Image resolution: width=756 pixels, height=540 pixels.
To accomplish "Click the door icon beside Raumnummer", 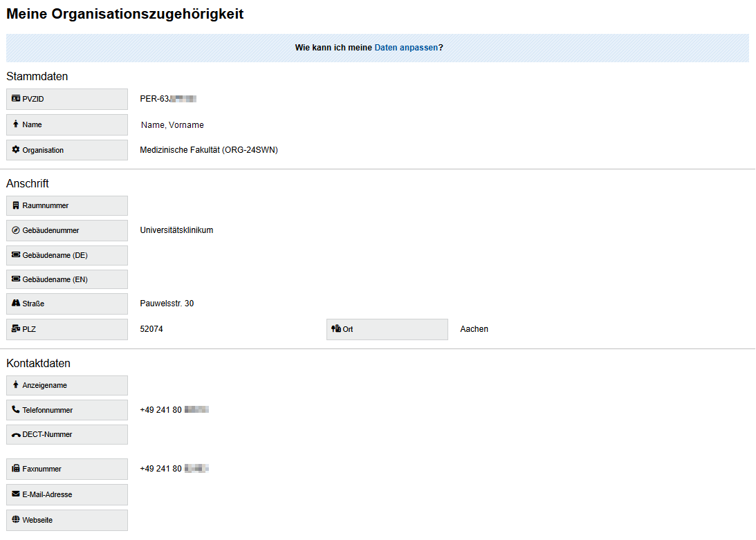I will pyautogui.click(x=15, y=205).
